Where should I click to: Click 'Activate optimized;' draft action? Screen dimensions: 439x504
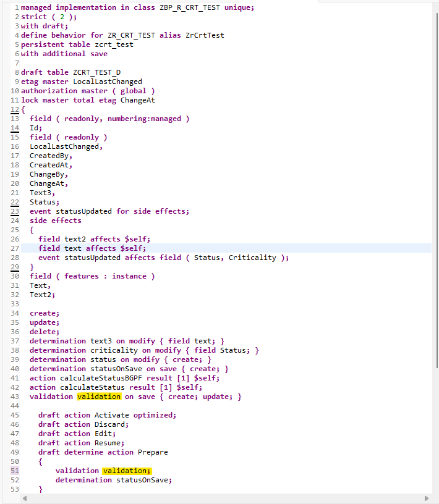pos(135,415)
